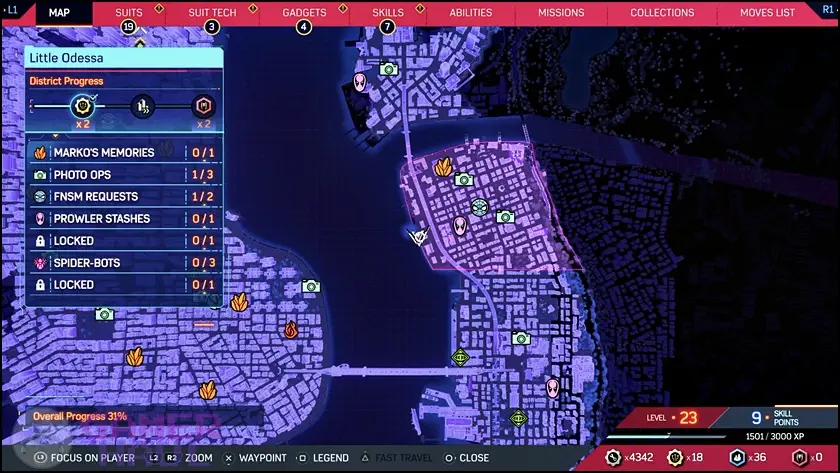Open the SUIT TECH tab
Screen dimensions: 840x473
pos(212,12)
